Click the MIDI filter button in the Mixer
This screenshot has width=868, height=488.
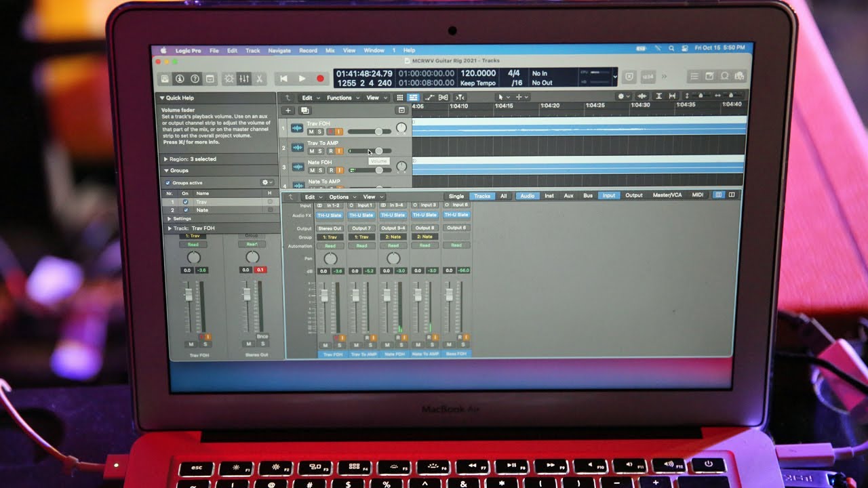[x=698, y=195]
